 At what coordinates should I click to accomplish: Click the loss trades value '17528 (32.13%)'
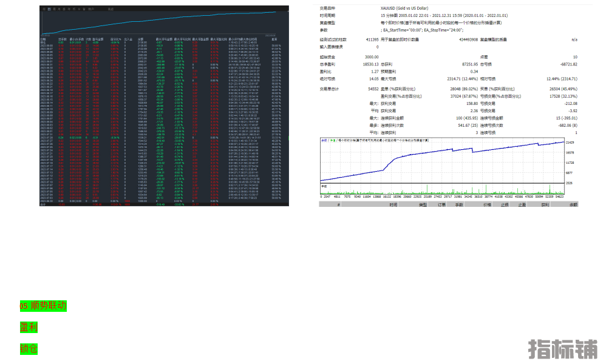[x=563, y=96]
